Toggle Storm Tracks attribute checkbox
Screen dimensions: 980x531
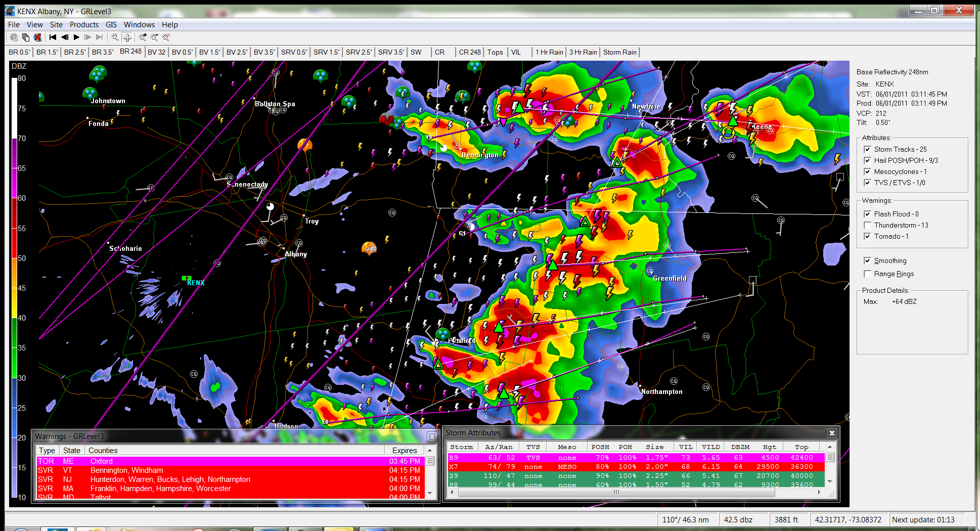point(867,149)
